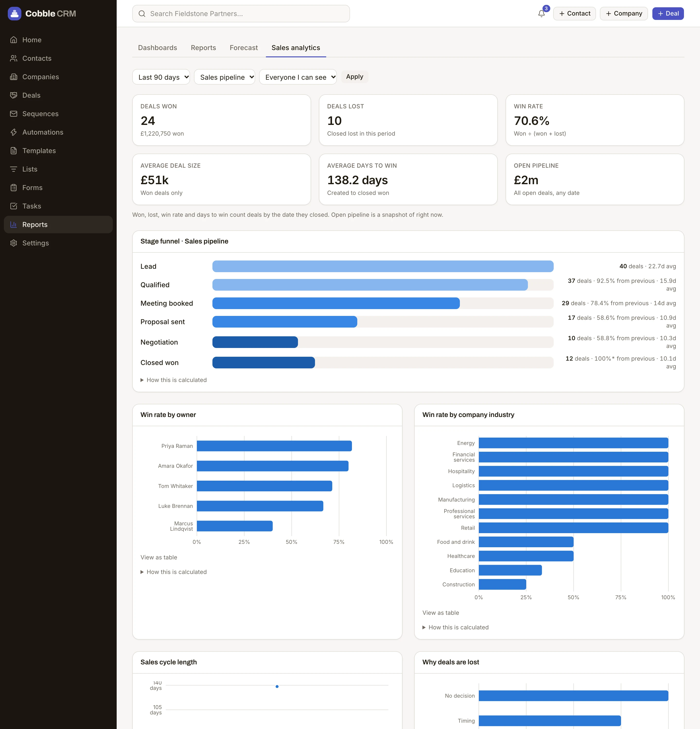Open the Last 90 days date dropdown
Screen dimensions: 700x729
161,77
